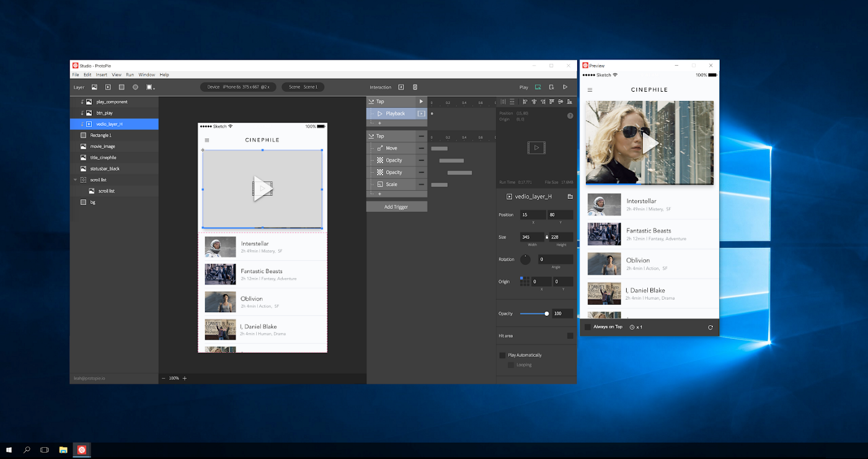Click the container layer icon in the toolbar
Screen dimensions: 868x459
149,87
